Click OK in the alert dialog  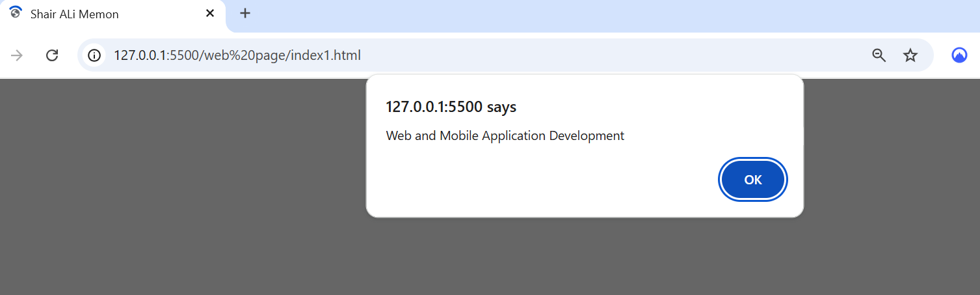click(x=752, y=180)
